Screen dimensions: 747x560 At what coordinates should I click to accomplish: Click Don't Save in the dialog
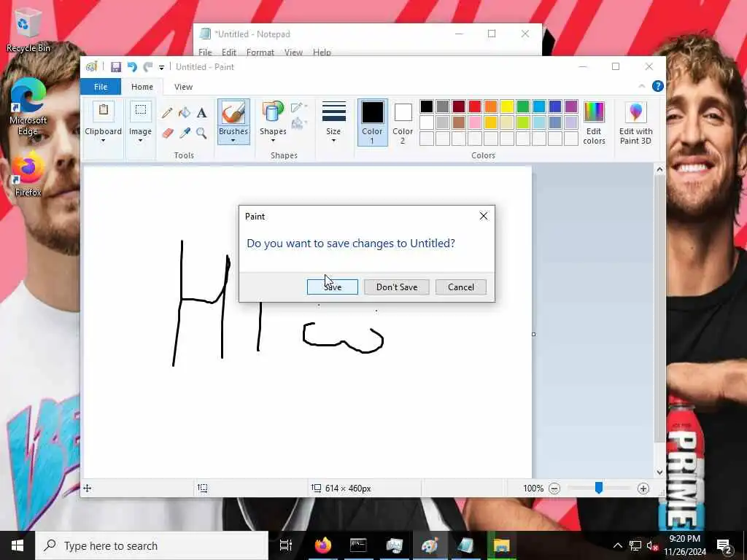[x=397, y=287]
